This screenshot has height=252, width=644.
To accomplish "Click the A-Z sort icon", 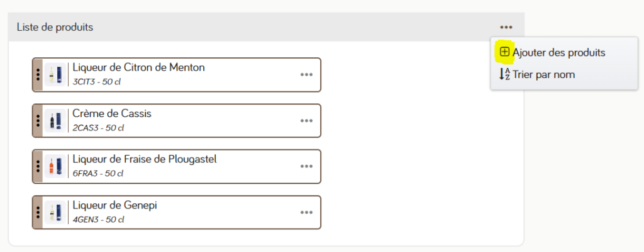I will (504, 74).
